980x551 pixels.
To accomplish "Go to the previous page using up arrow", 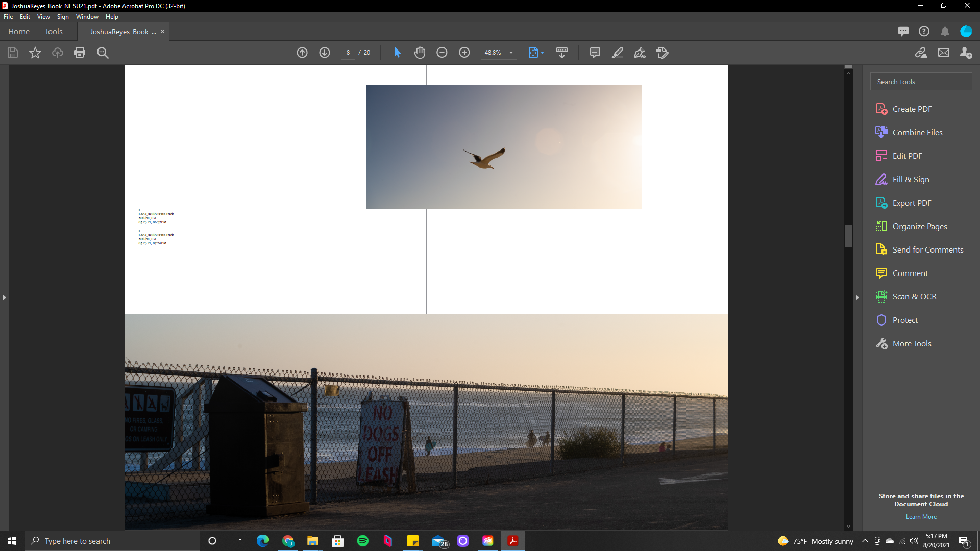I will (x=302, y=53).
